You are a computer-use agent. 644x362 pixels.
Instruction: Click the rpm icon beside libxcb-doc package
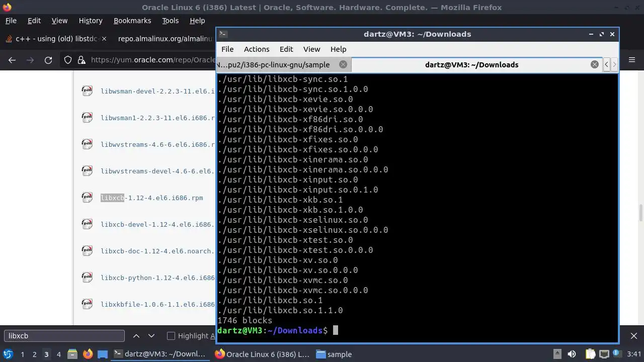coord(87,250)
